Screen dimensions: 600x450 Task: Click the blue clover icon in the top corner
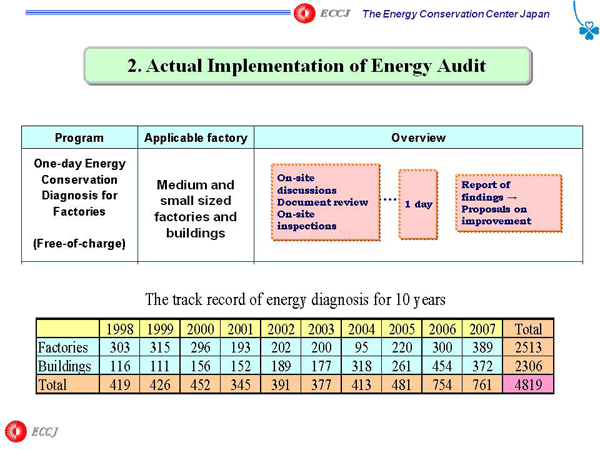point(588,29)
